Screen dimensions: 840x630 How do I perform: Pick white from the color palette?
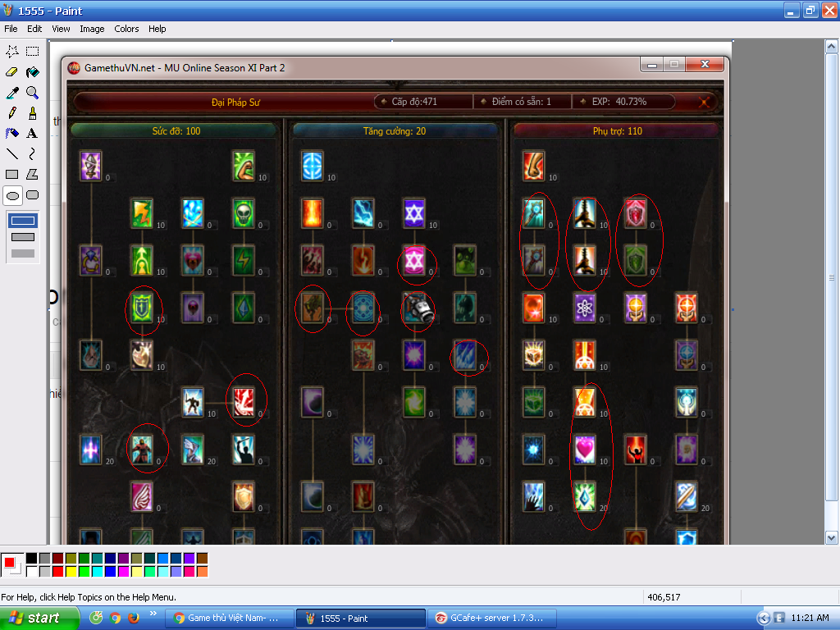click(32, 571)
